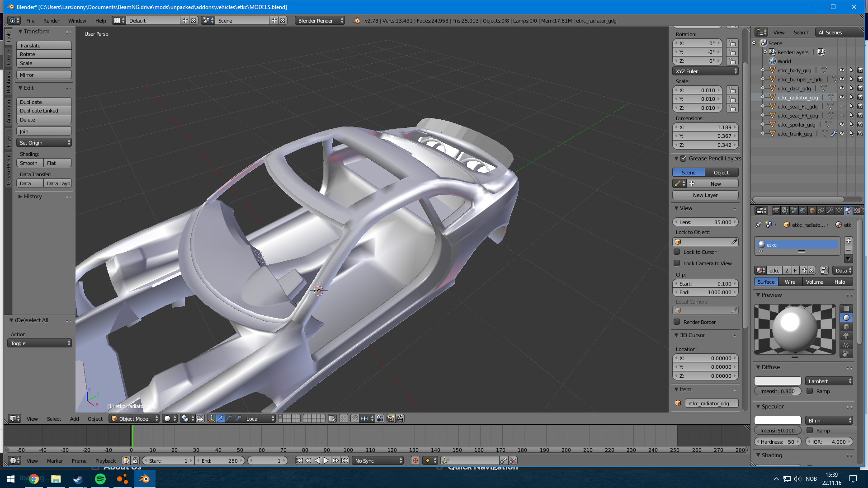Click the Diffuse color swatch

pyautogui.click(x=778, y=381)
